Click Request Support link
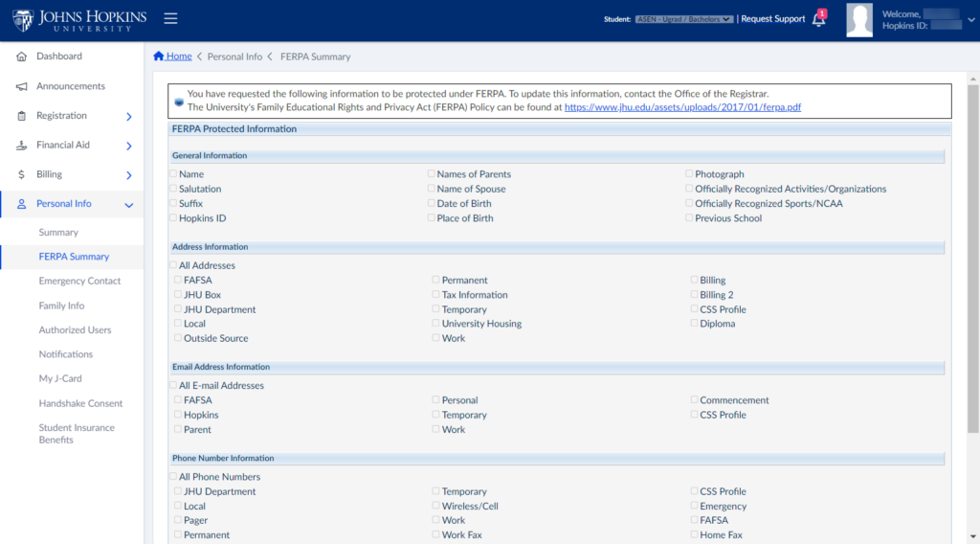The image size is (980, 544). [x=772, y=19]
